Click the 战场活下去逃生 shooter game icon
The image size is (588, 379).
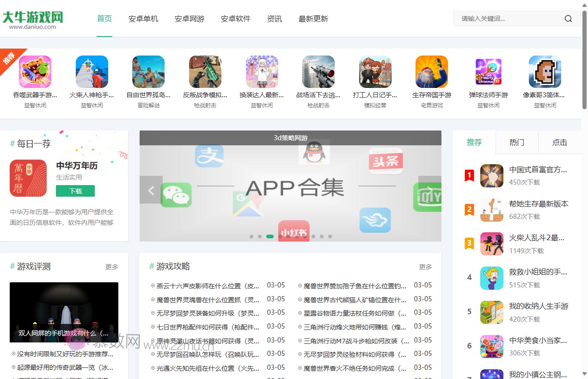(x=318, y=72)
